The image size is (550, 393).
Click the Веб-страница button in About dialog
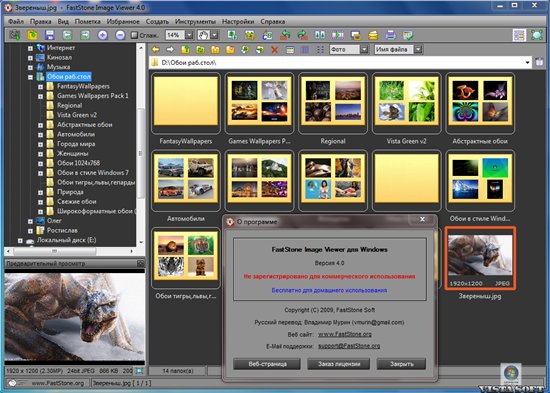(267, 364)
